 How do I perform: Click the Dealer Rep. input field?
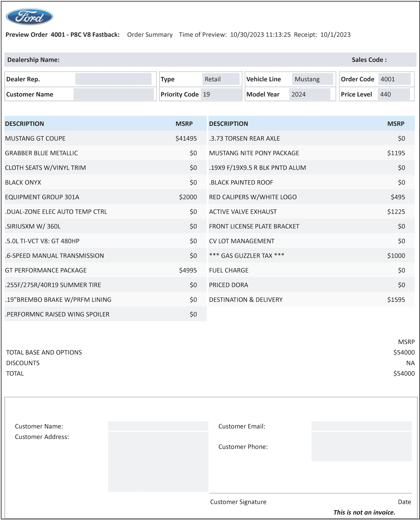[113, 79]
